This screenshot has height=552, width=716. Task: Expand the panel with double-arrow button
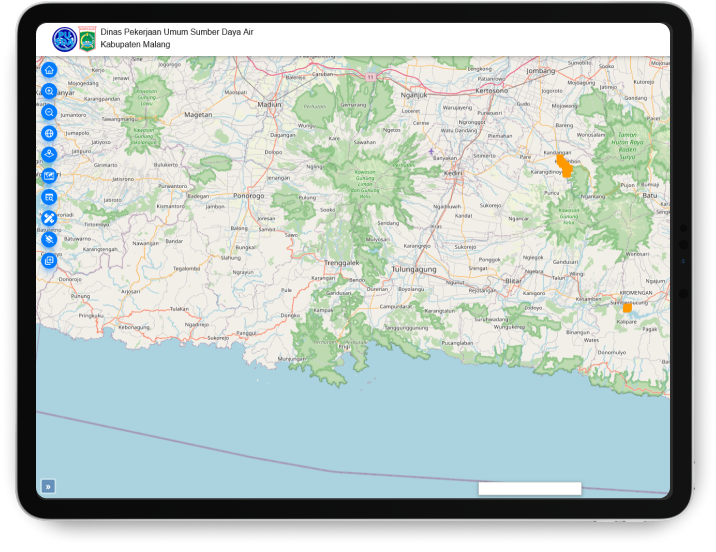point(48,487)
